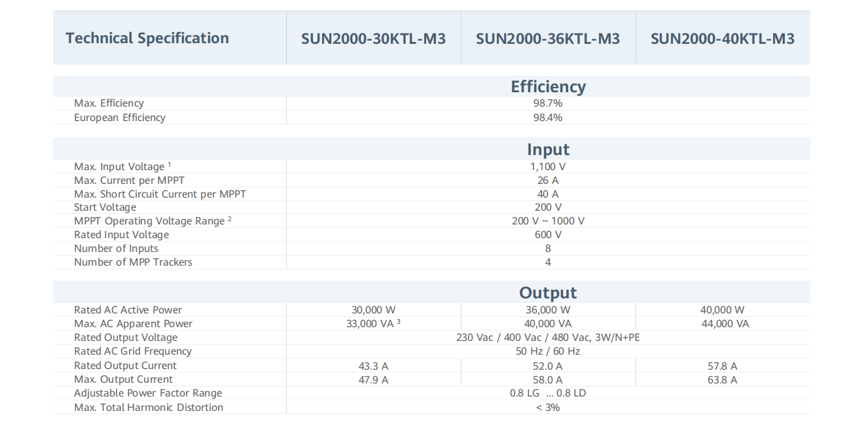This screenshot has width=868, height=424.
Task: Select the 'European Efficiency' row label
Action: (120, 118)
